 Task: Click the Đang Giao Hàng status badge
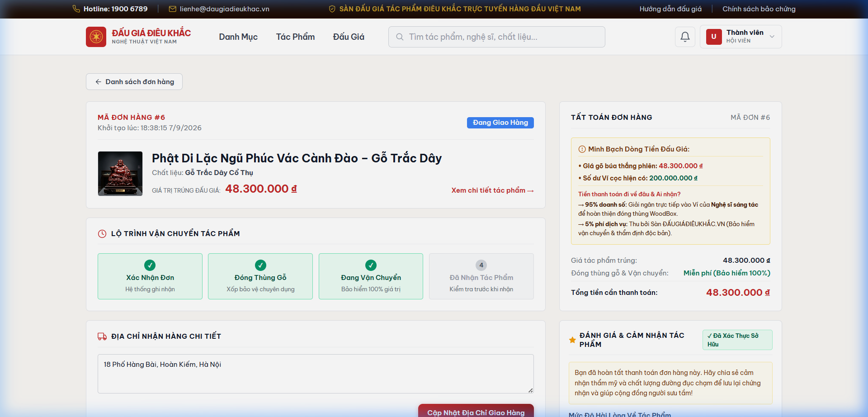click(500, 123)
